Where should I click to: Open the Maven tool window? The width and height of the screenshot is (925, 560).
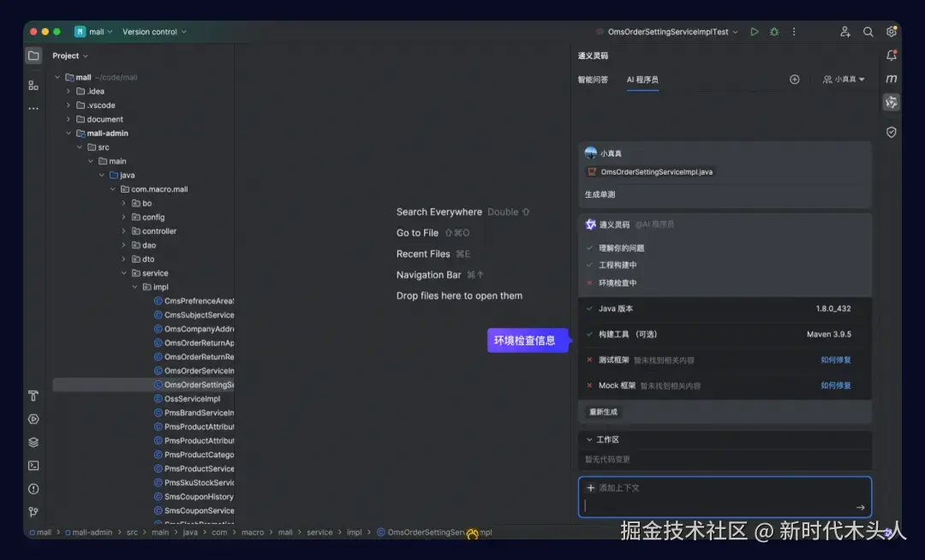point(892,79)
